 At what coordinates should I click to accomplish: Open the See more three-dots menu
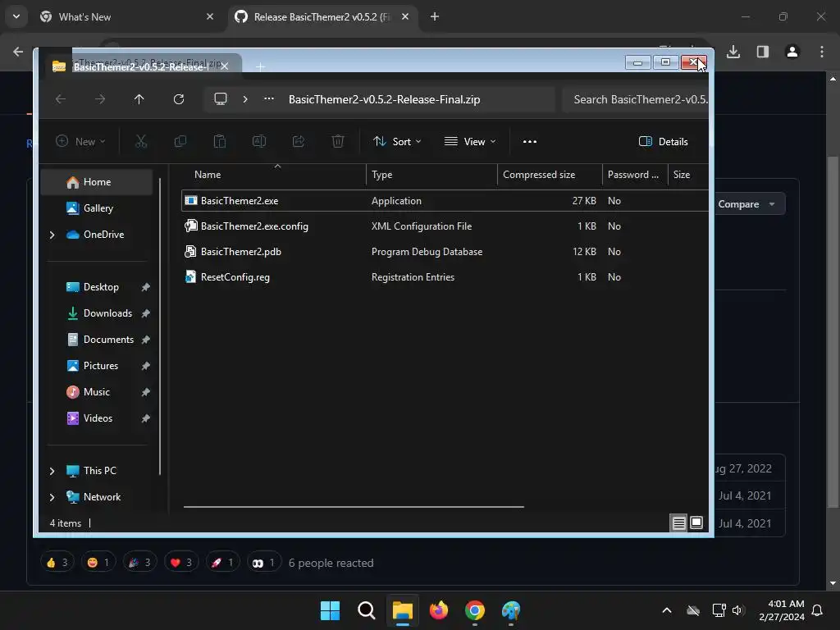530,141
